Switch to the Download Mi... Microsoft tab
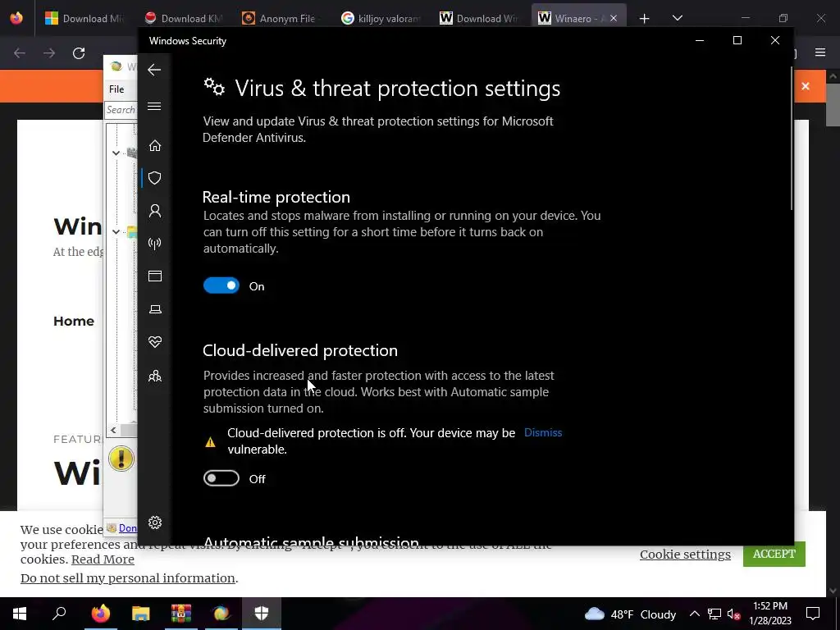 pyautogui.click(x=84, y=18)
